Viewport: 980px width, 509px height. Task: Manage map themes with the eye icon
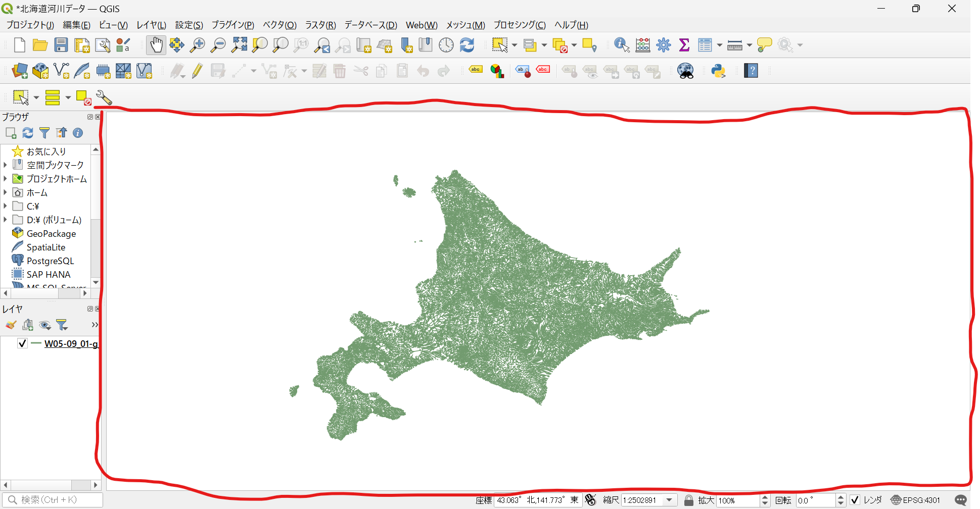[45, 325]
